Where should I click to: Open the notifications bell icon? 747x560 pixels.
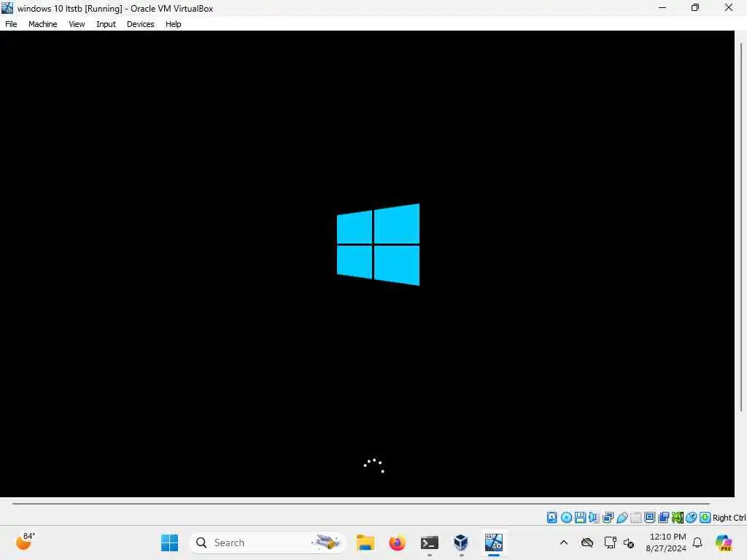point(697,542)
